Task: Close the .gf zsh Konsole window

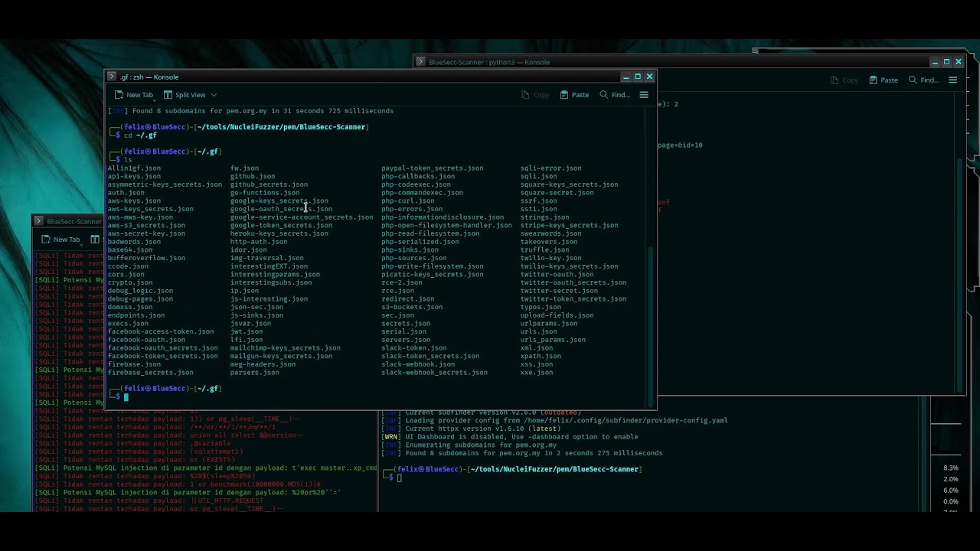Action: coord(649,77)
